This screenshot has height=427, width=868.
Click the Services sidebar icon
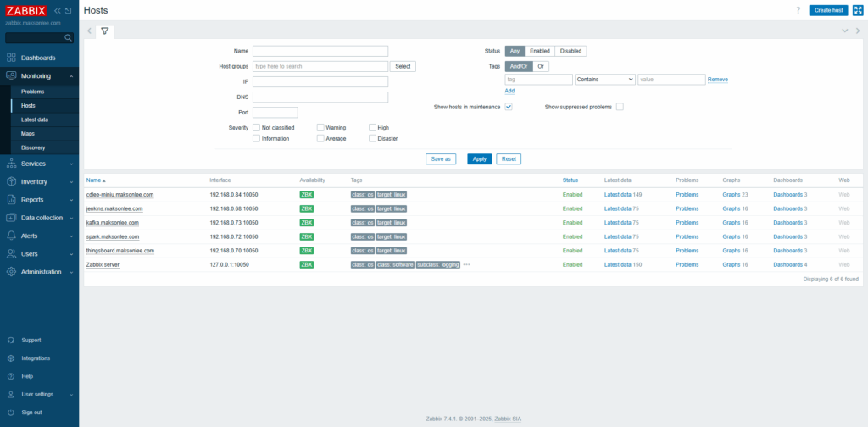click(11, 164)
